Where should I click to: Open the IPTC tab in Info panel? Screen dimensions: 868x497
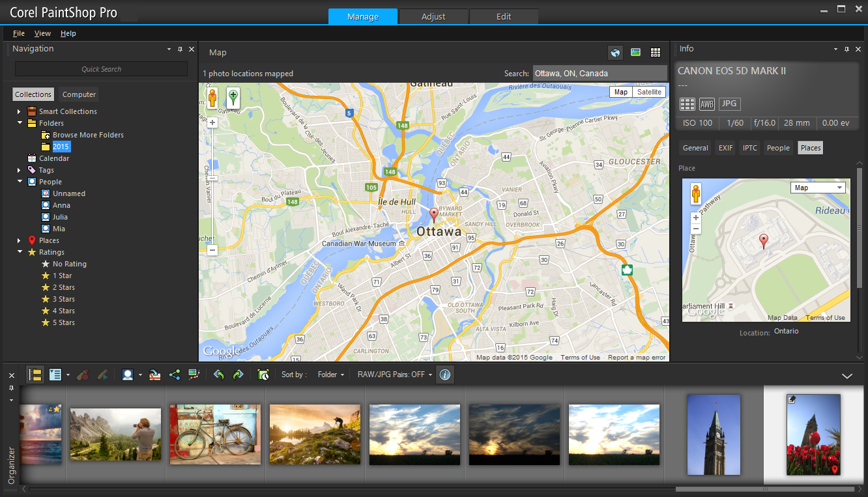(750, 148)
